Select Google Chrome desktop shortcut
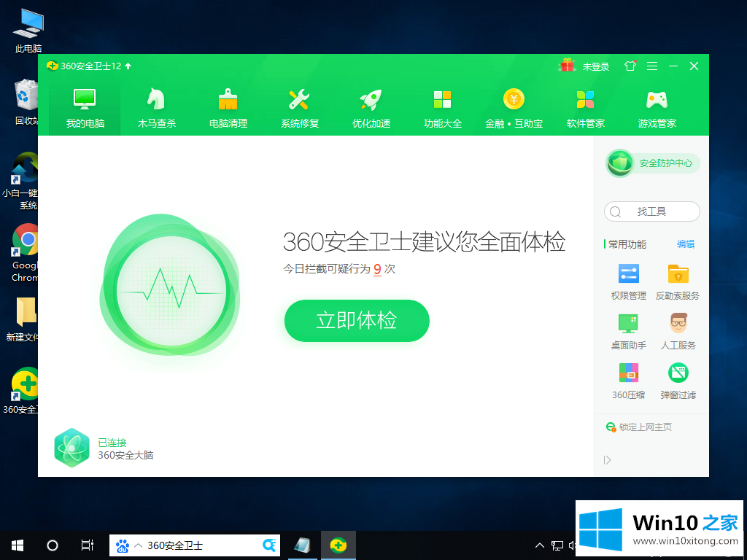 (x=25, y=252)
